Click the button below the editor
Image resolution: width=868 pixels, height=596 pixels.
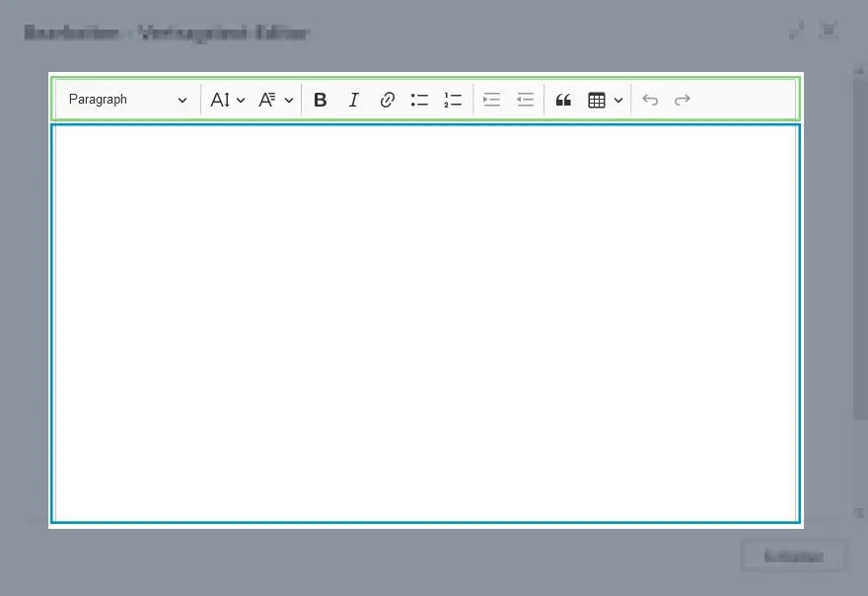[793, 556]
